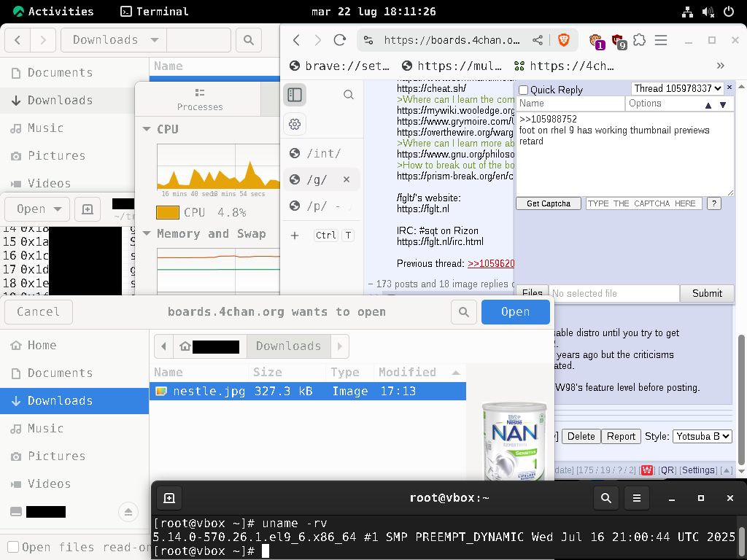This screenshot has width=747, height=560.
Task: Open the Downloads path dropdown in file manager
Action: (115, 40)
